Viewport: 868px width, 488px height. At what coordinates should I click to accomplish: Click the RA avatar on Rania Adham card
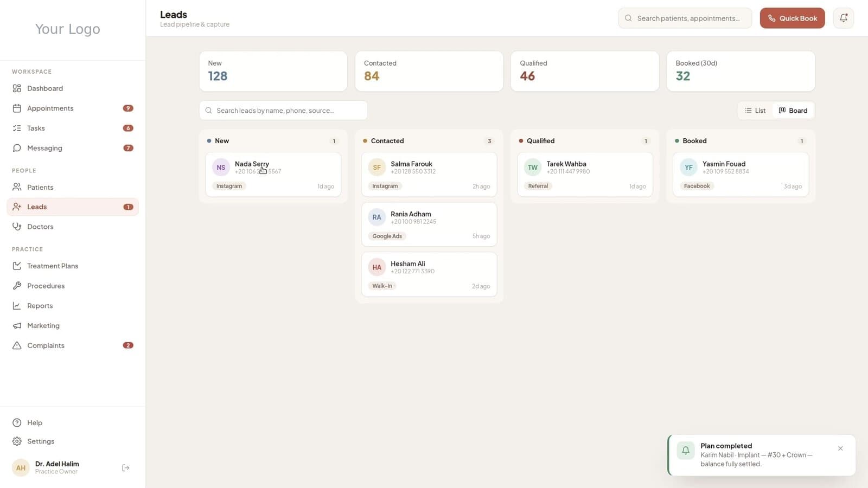click(376, 217)
